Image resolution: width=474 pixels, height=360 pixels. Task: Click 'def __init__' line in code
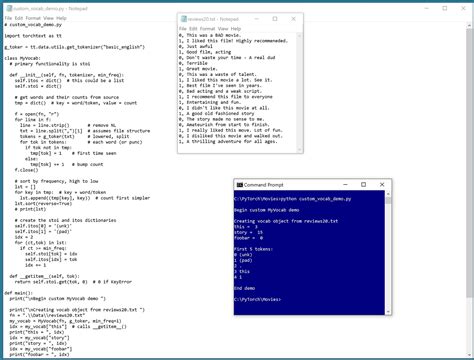pos(67,75)
